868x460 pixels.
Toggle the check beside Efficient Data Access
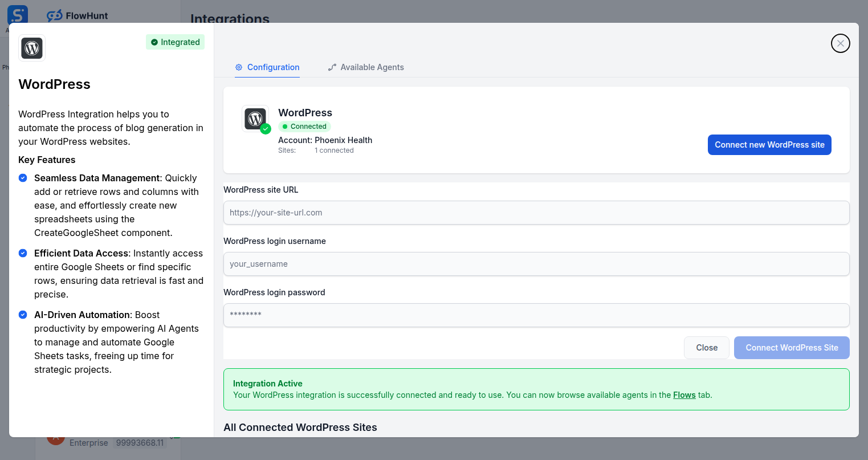[22, 253]
